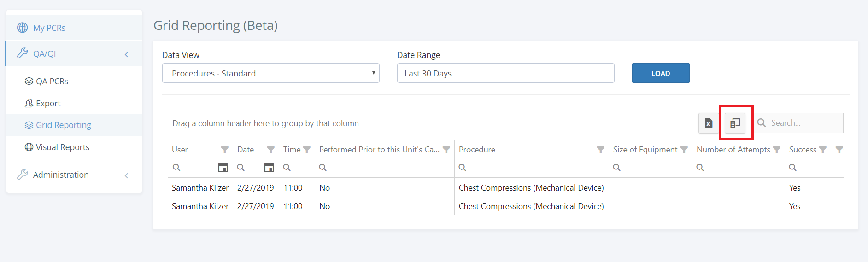Click the Date column filter funnel
Image resolution: width=868 pixels, height=262 pixels.
pyautogui.click(x=270, y=150)
